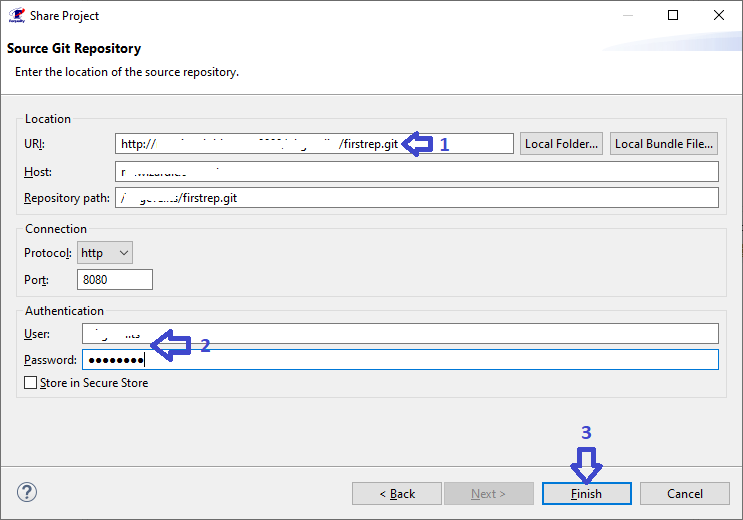Click the Share Project window icon
Screen dimensions: 743x520
pos(17,15)
